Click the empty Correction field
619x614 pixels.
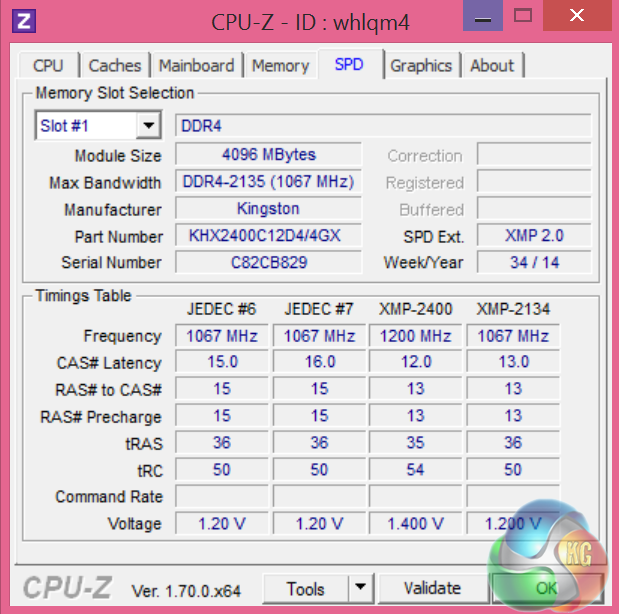(x=534, y=154)
